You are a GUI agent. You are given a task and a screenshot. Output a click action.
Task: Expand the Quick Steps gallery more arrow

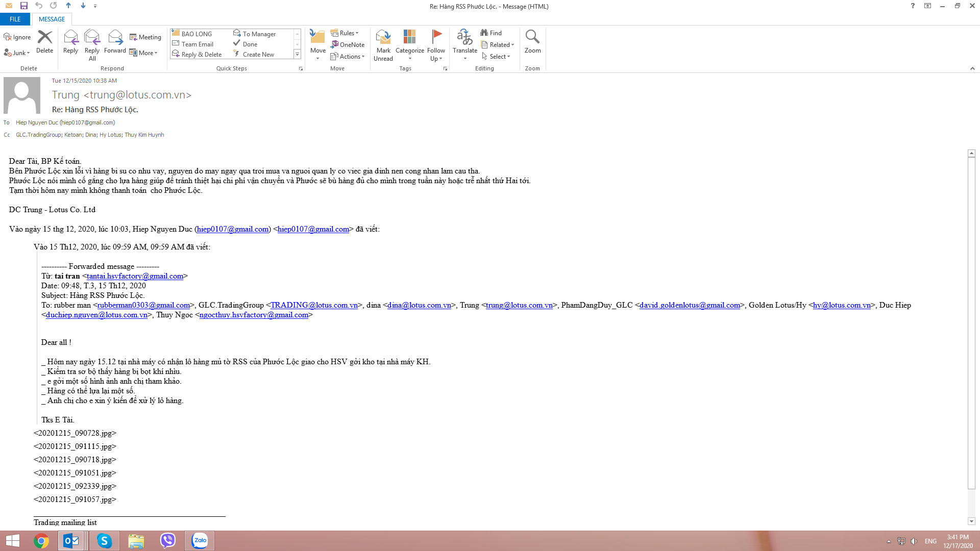(x=297, y=54)
